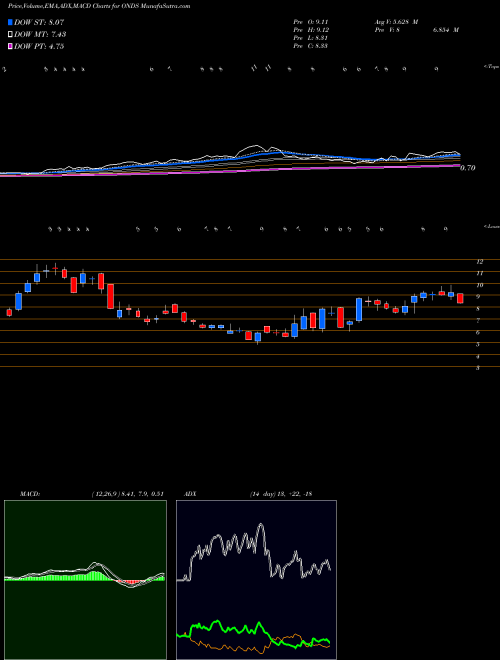Screen dimensions: 500x660
Task: Click the 'DOW ST: 8.07' legend label
Action: tap(39, 22)
